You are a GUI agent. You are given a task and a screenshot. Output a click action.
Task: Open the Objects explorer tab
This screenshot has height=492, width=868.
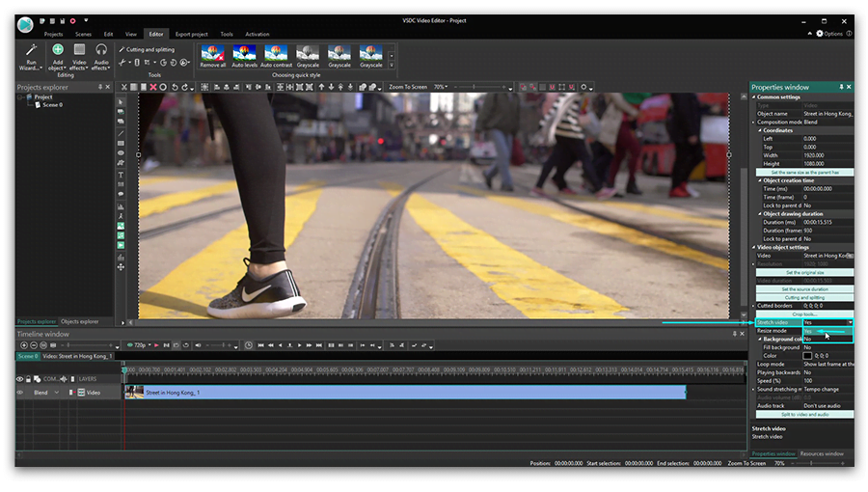(79, 321)
